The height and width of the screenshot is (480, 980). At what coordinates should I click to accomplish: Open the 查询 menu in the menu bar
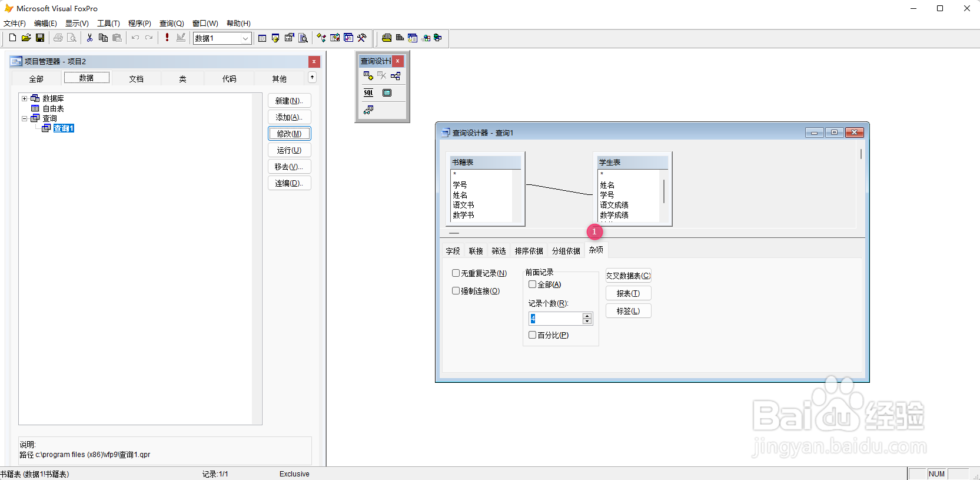pos(171,24)
